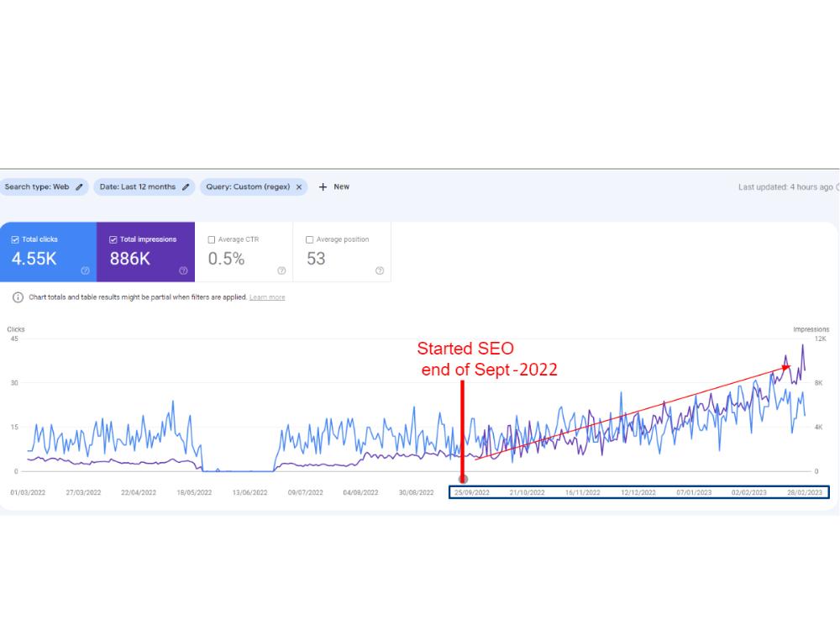This screenshot has height=630, width=840.
Task: Click the 25/09/2022 axis date label
Action: (472, 492)
